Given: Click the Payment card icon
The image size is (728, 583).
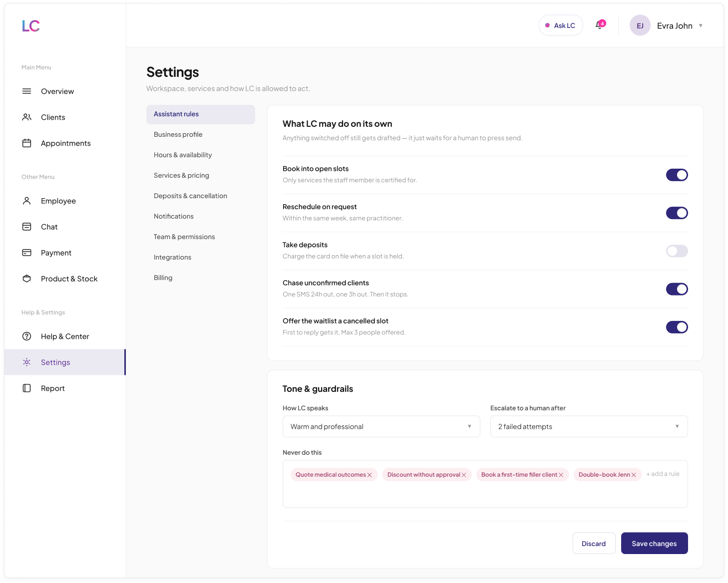Looking at the screenshot, I should 27,253.
